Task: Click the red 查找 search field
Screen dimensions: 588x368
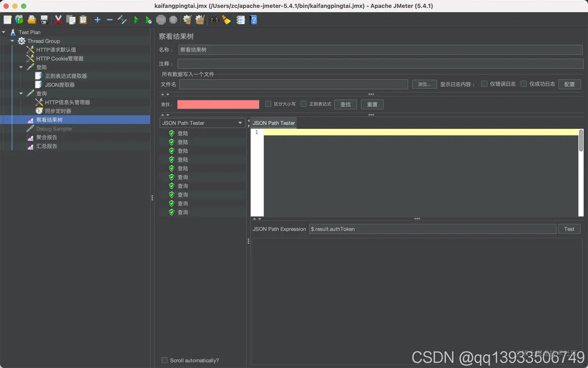Action: tap(218, 104)
